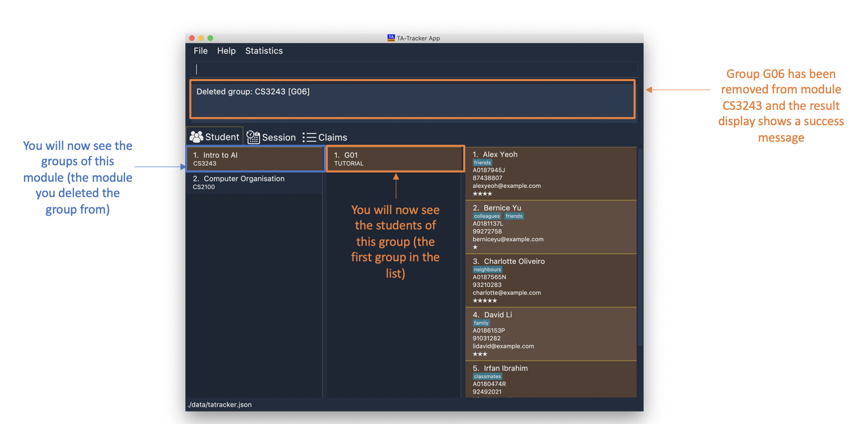Select student Bernice Yu card
The height and width of the screenshot is (424, 868).
click(551, 227)
